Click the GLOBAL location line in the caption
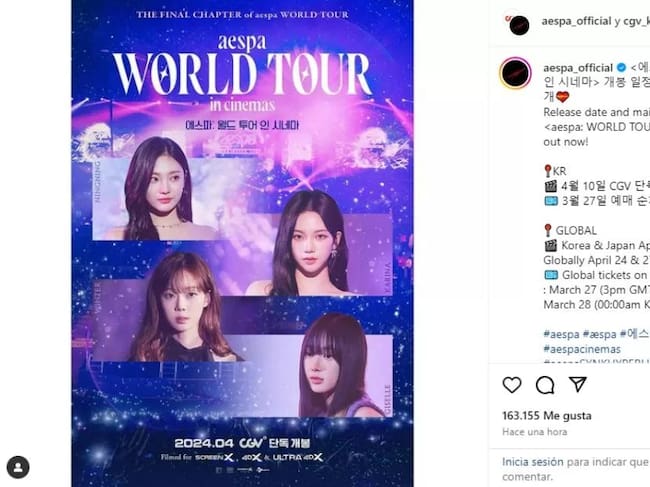650x487 pixels. pos(570,230)
